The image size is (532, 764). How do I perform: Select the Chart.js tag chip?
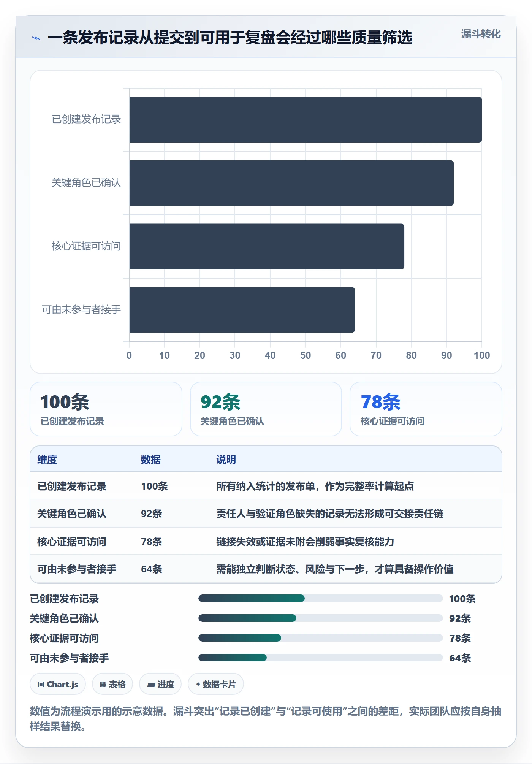point(58,684)
